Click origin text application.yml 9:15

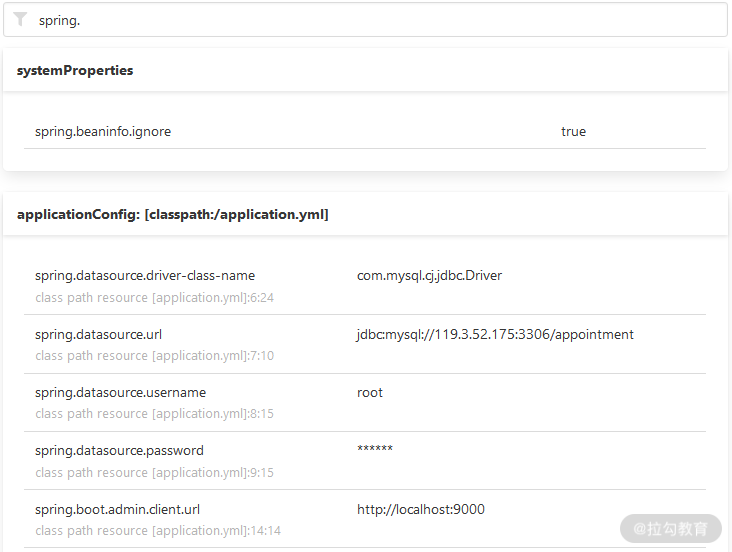[x=154, y=473]
